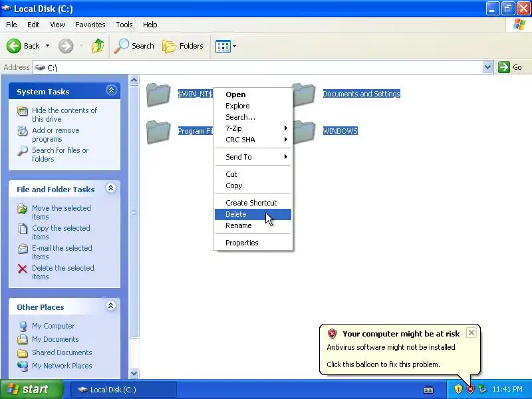
Task: Click the Add or remove programs icon
Action: [x=23, y=131]
